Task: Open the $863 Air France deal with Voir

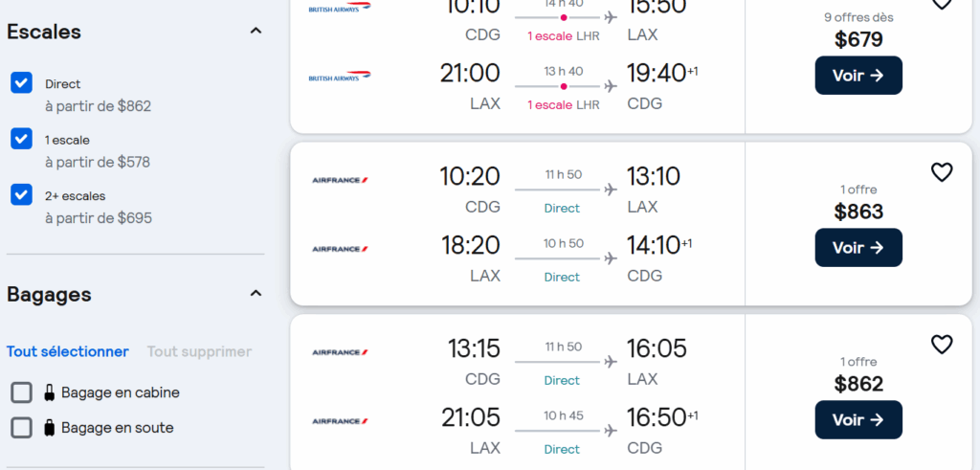Action: [x=858, y=248]
